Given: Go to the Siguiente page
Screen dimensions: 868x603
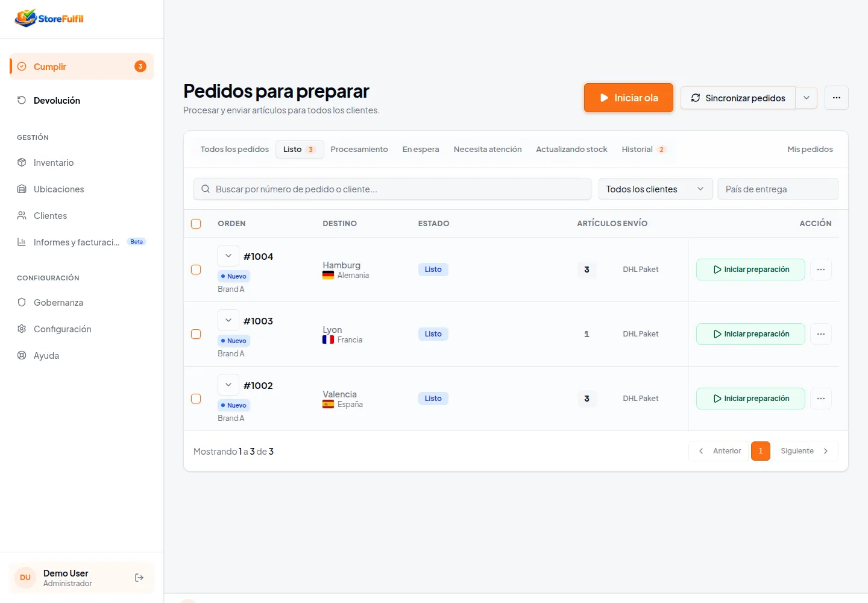Looking at the screenshot, I should [x=805, y=451].
